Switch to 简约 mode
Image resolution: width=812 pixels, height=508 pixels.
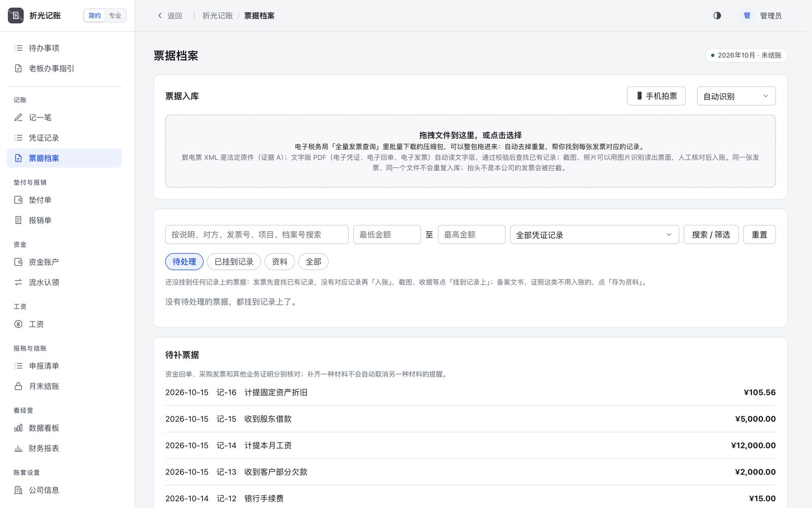(95, 16)
